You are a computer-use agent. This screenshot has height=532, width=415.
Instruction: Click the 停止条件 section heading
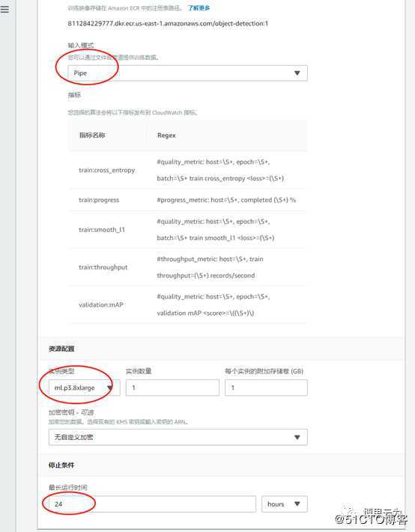[61, 465]
